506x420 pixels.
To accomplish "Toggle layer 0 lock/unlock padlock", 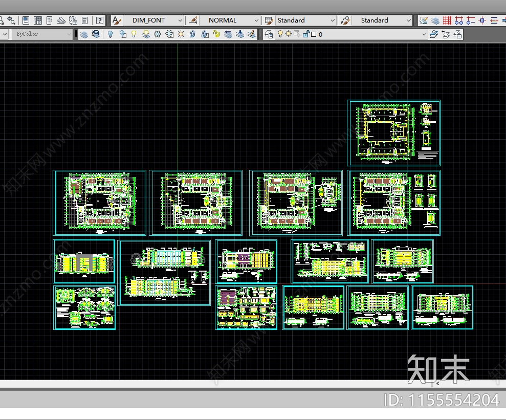I will (x=306, y=34).
